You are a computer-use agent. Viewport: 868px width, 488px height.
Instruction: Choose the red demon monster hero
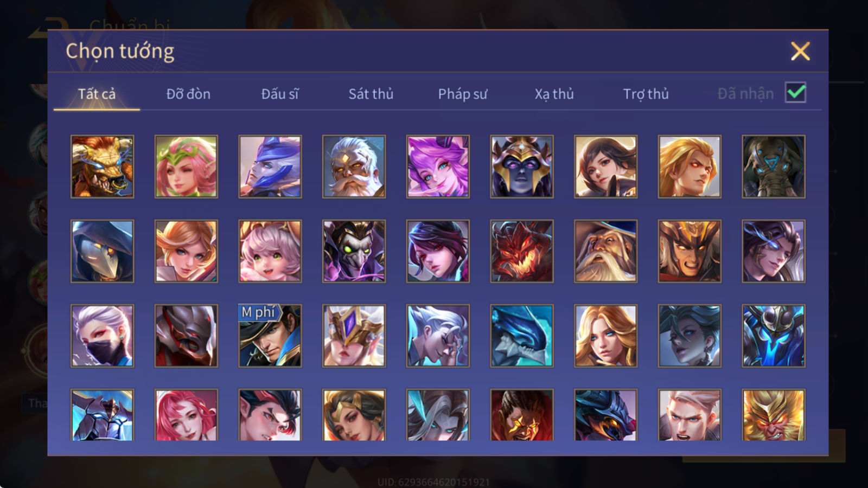(x=521, y=251)
